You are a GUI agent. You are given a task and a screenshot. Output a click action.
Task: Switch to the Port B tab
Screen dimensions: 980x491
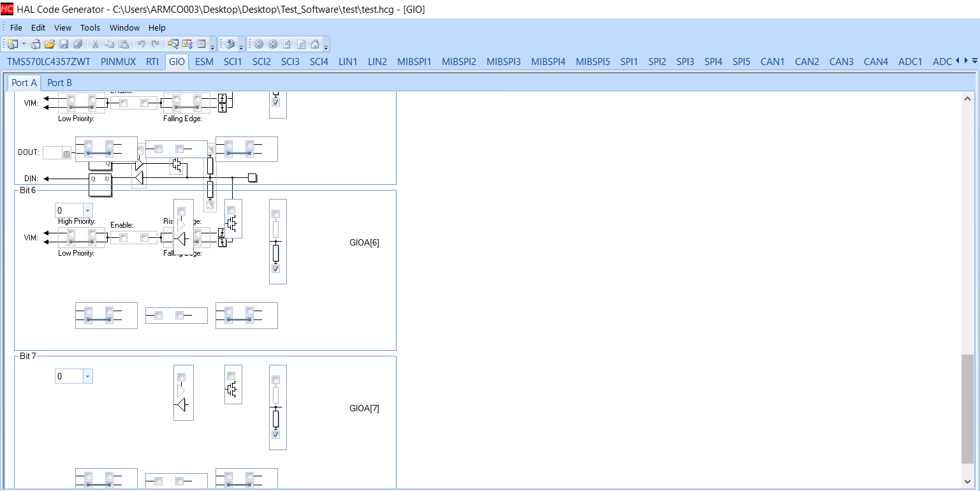tap(60, 82)
